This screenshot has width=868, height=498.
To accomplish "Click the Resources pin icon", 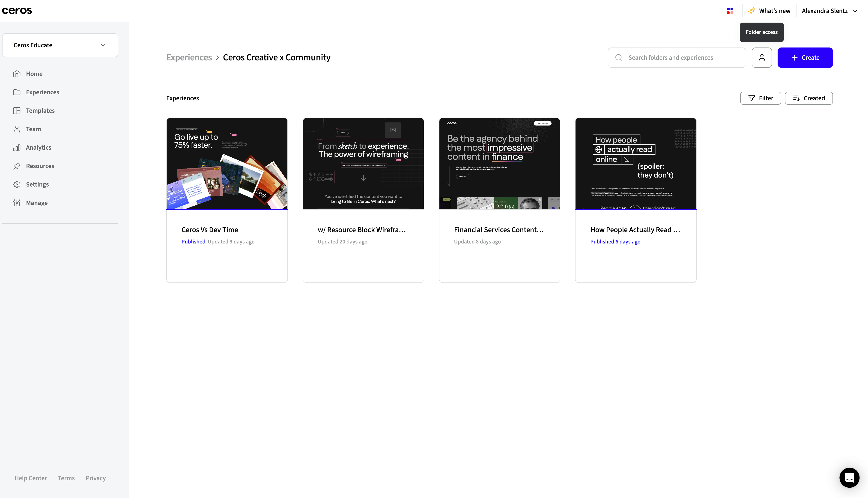I will 17,166.
